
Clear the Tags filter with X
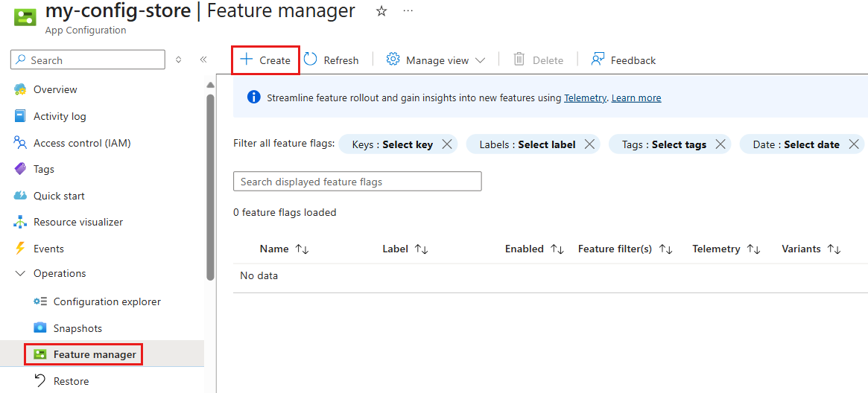(720, 144)
